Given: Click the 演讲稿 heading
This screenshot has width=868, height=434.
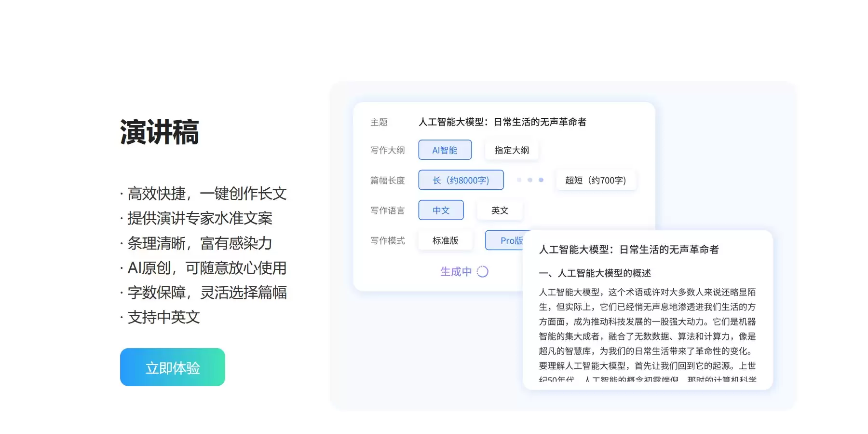Looking at the screenshot, I should point(159,132).
